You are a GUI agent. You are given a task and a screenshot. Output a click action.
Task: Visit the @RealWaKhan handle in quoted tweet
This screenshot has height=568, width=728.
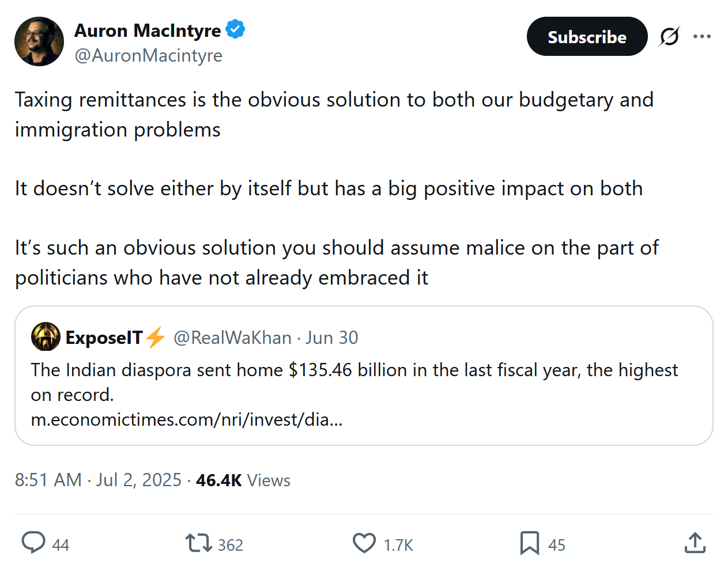coord(232,338)
